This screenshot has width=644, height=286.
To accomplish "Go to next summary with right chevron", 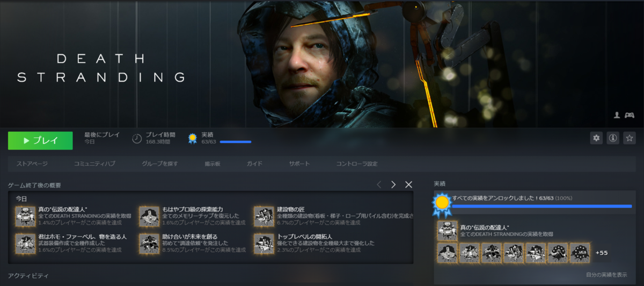I will coord(393,184).
